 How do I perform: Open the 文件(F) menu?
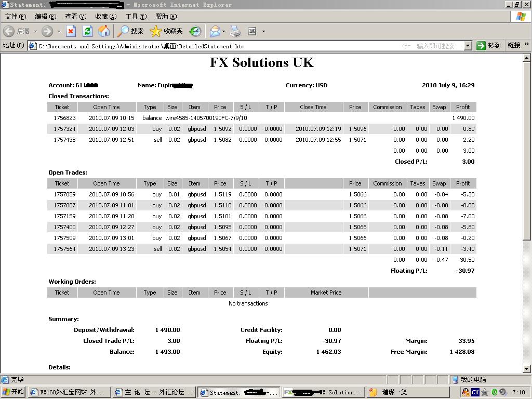pos(15,16)
